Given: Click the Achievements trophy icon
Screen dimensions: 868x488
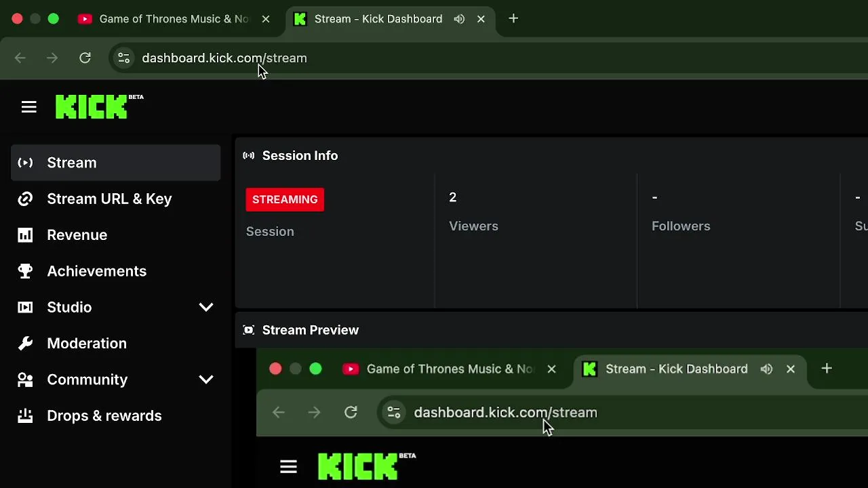Looking at the screenshot, I should 25,271.
